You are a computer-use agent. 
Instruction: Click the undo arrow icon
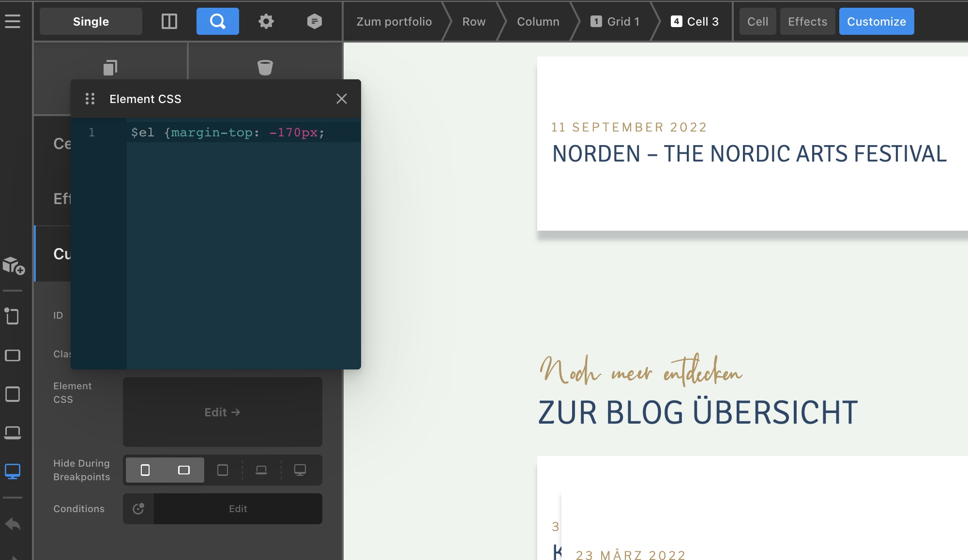[x=13, y=524]
